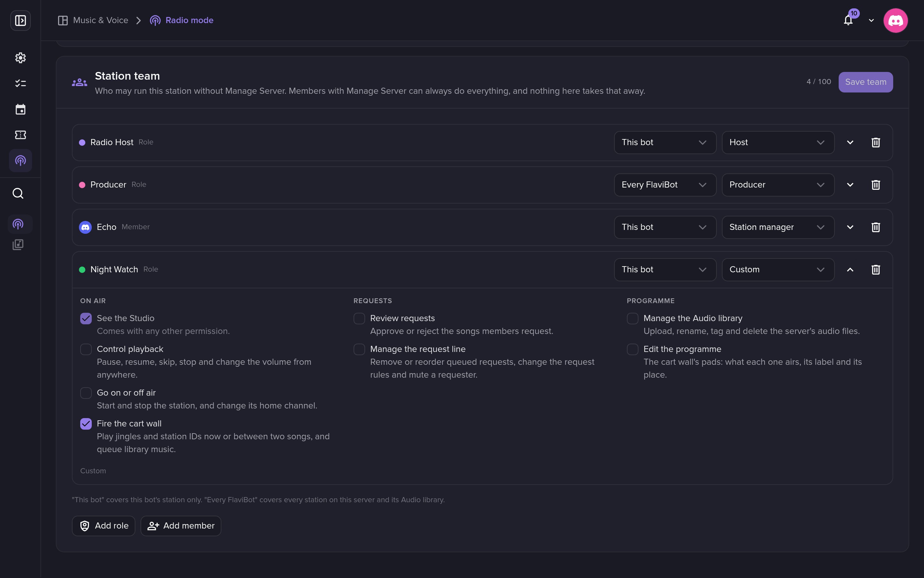Click the Station team group icon
This screenshot has height=578, width=924.
80,82
